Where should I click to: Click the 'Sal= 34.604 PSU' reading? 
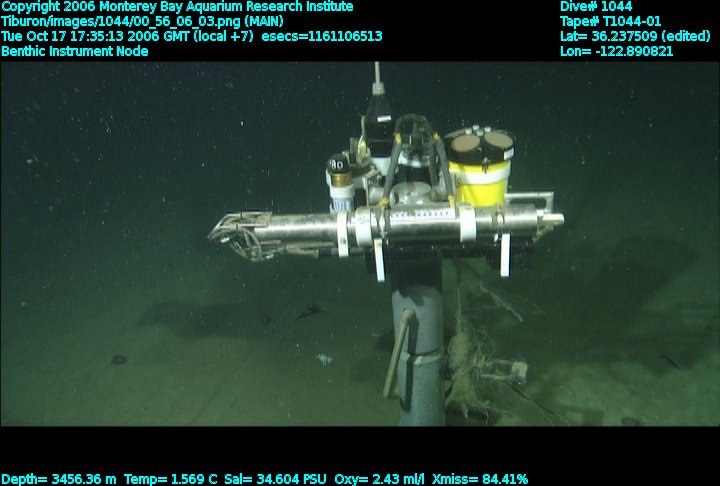tap(275, 479)
